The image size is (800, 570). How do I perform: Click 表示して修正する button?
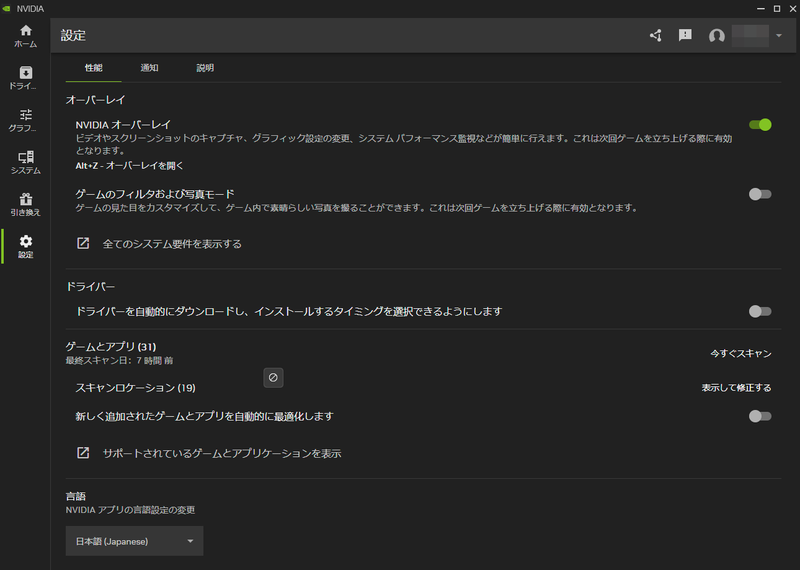coord(736,388)
